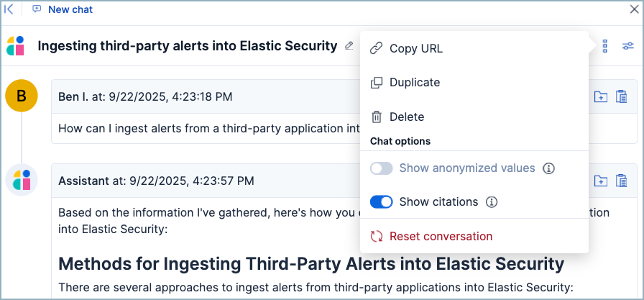The width and height of the screenshot is (644, 300).
Task: Copy Ben I.'s message to clipboard
Action: [622, 97]
